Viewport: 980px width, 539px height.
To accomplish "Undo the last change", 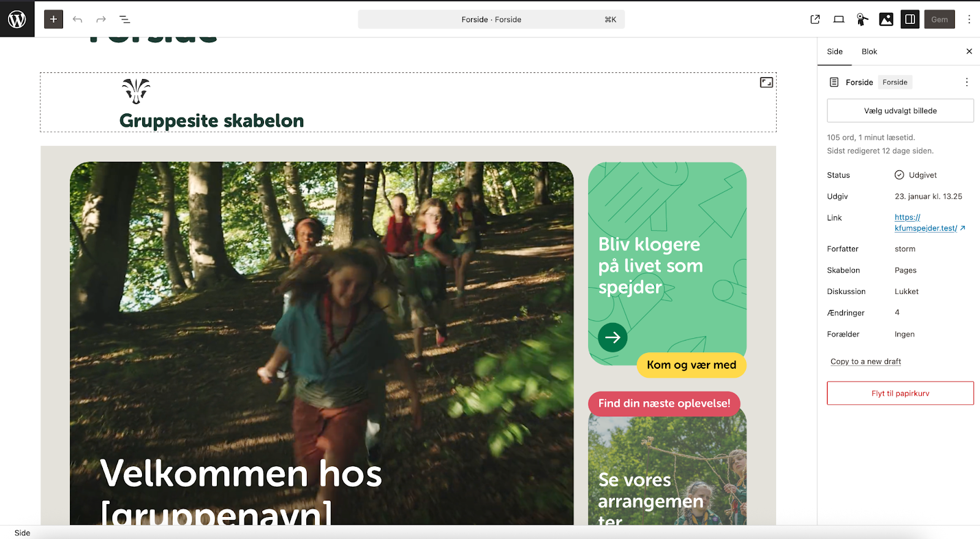I will point(77,20).
